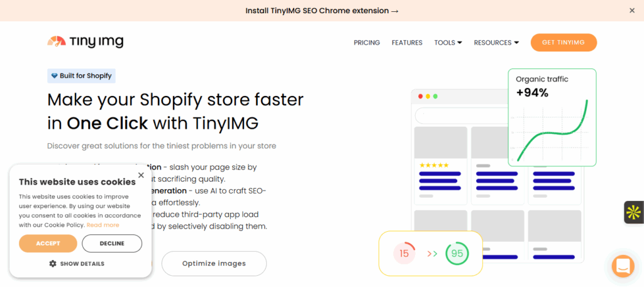Screen dimensions: 644x287
Task: Close the top announcement banner
Action: coord(632,11)
